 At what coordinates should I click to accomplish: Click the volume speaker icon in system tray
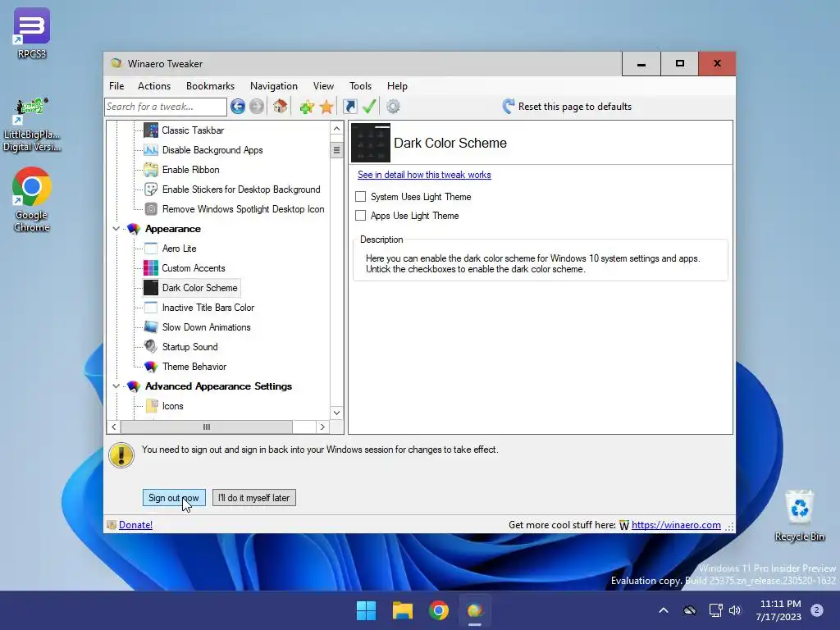coord(735,610)
